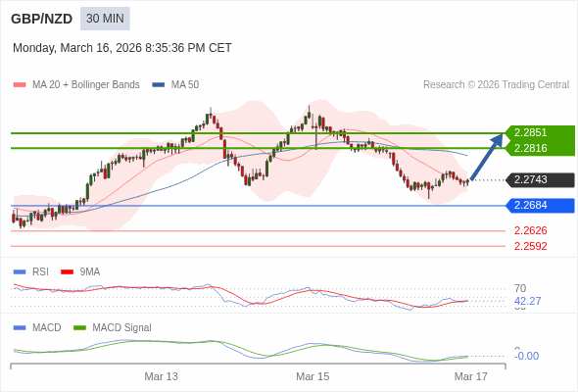Click the RSI legend label
Screen dimensions: 578x392
coord(40,272)
